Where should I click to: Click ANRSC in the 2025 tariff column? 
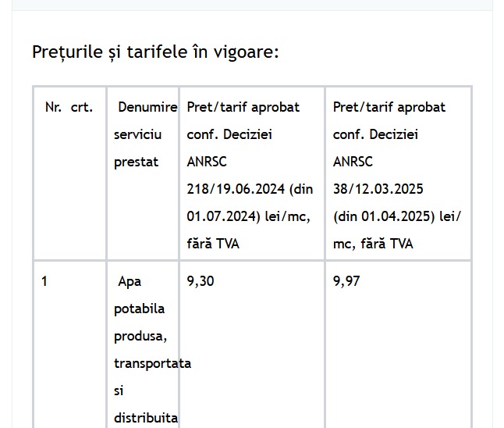pyautogui.click(x=353, y=162)
